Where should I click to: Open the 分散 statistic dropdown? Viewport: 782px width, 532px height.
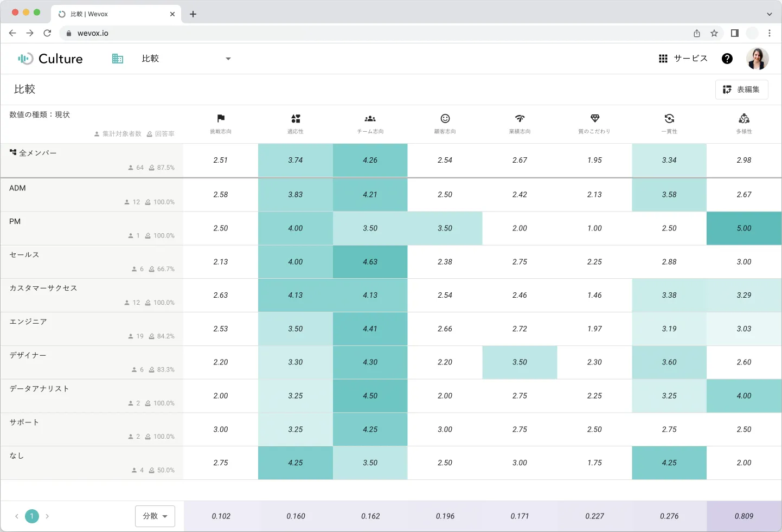pyautogui.click(x=155, y=516)
